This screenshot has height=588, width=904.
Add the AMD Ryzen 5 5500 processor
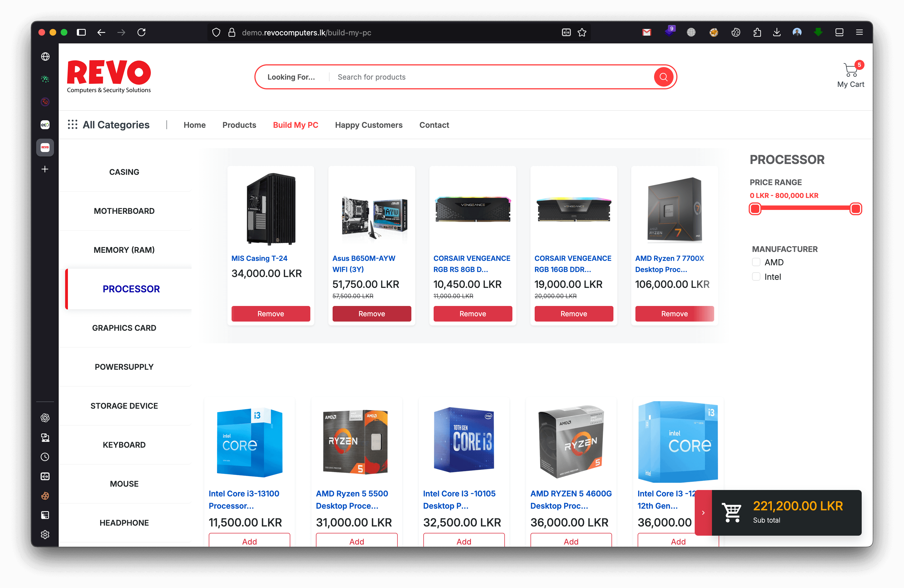point(356,541)
